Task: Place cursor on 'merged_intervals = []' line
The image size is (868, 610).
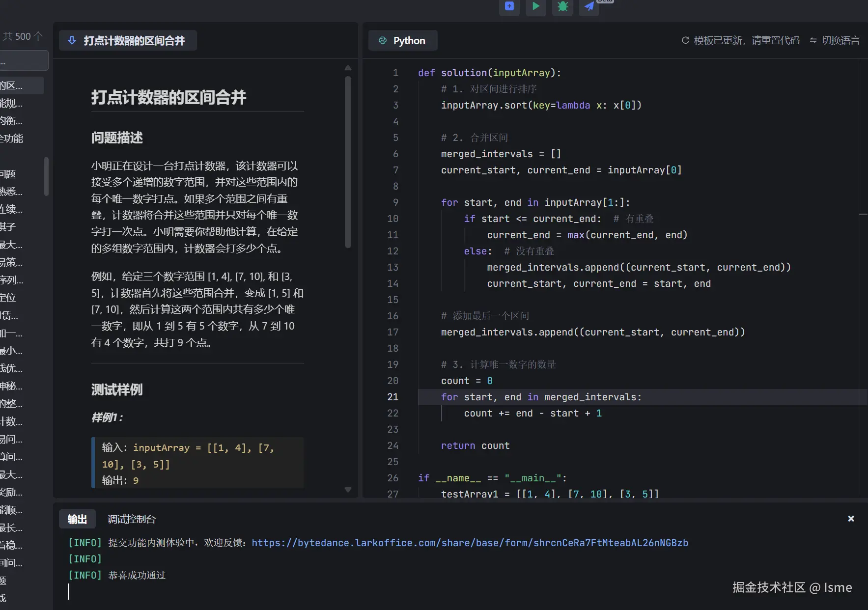Action: 501,154
